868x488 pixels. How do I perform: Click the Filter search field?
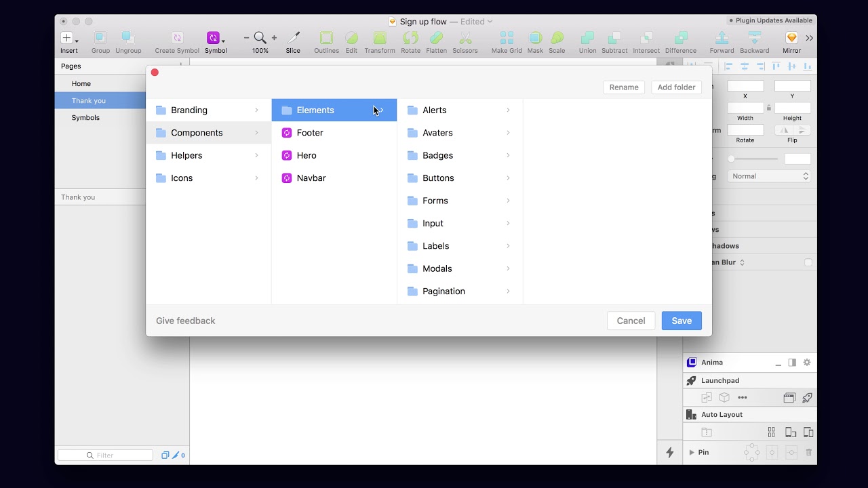(x=105, y=455)
